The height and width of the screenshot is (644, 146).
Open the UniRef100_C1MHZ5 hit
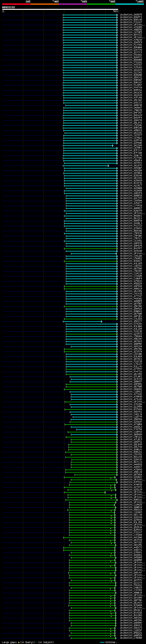(131, 505)
